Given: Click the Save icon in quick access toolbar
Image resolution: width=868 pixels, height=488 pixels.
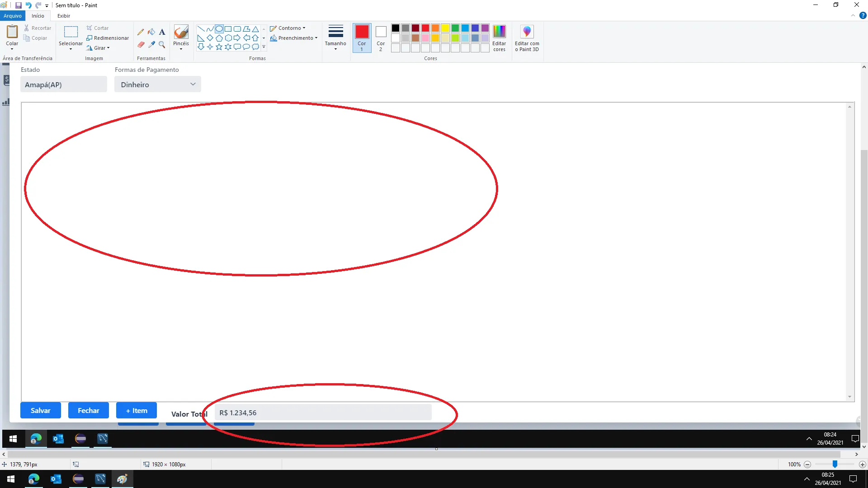Looking at the screenshot, I should (19, 5).
